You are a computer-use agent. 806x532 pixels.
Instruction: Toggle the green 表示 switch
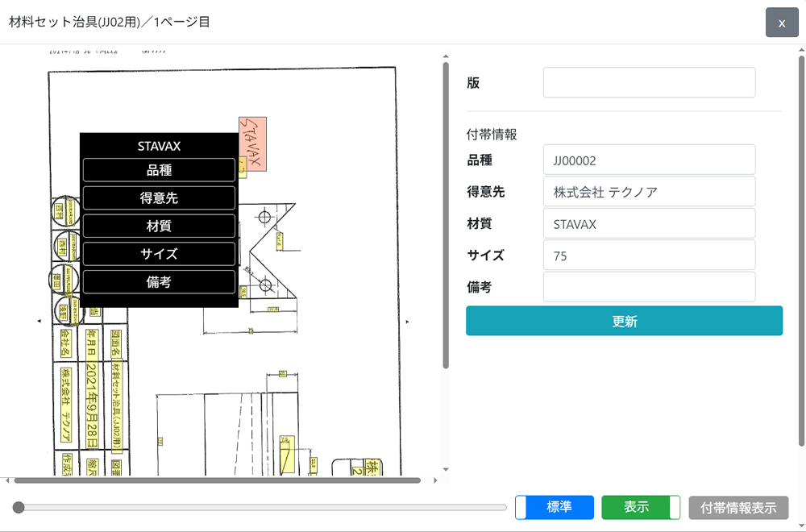coord(641,507)
